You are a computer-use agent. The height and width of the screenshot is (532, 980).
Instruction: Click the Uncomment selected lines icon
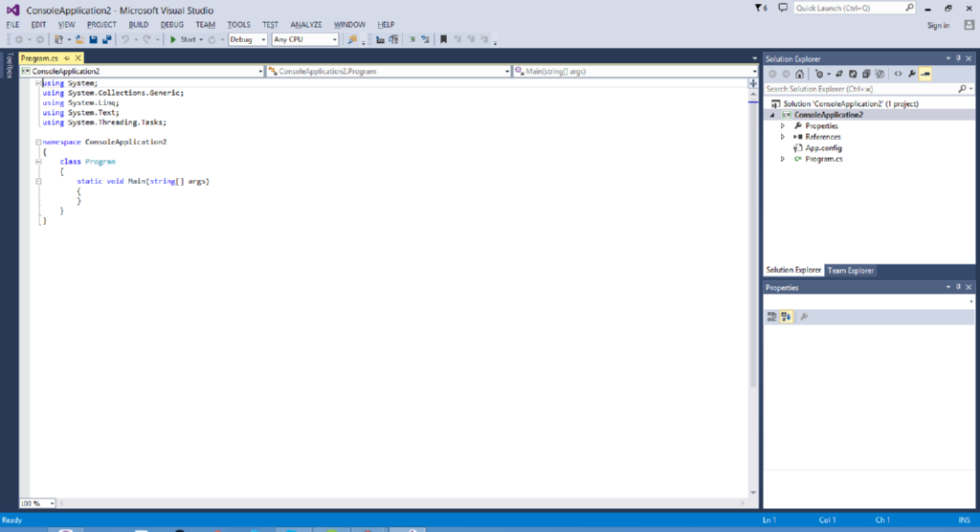tap(425, 39)
